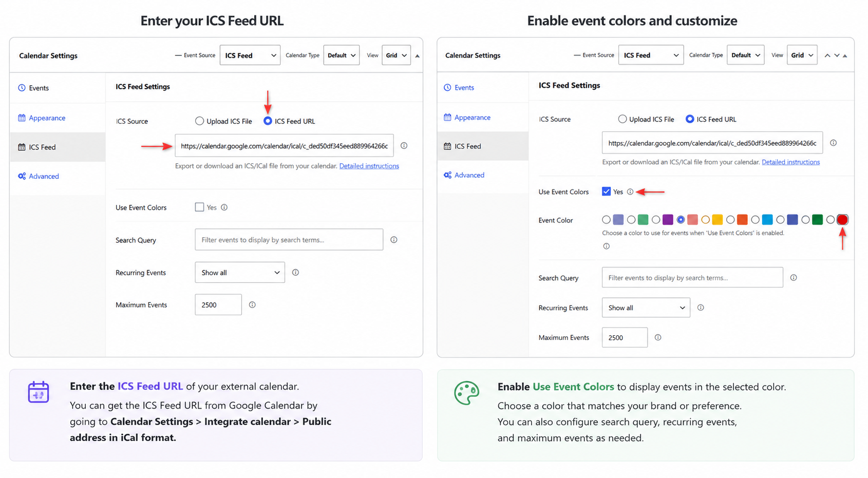Uncheck the Use Event Colors Yes checkbox
868x478 pixels.
(607, 192)
